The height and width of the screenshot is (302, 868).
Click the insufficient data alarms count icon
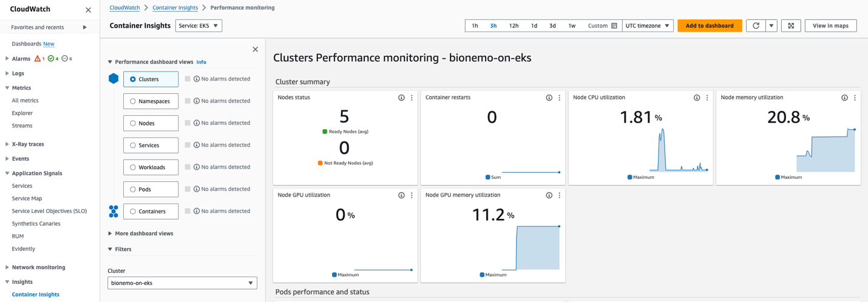pyautogui.click(x=65, y=59)
